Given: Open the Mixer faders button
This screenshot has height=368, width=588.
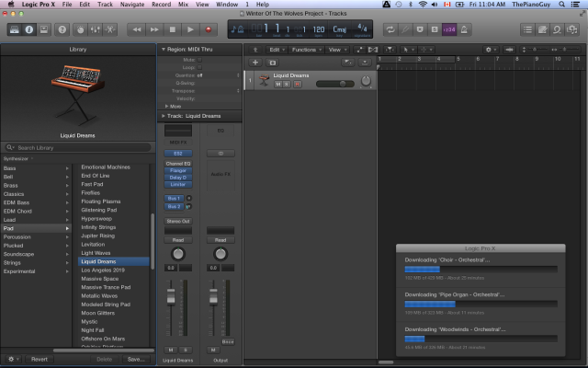Looking at the screenshot, I should pos(95,29).
